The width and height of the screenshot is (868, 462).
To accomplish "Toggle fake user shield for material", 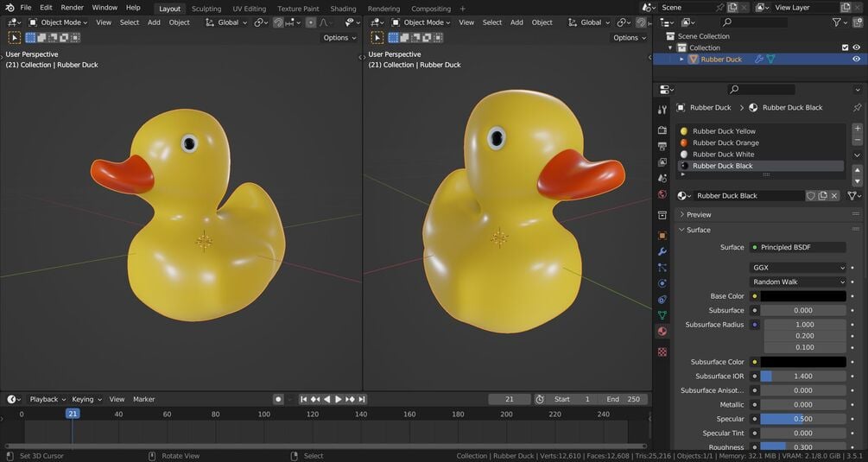I will pos(810,196).
